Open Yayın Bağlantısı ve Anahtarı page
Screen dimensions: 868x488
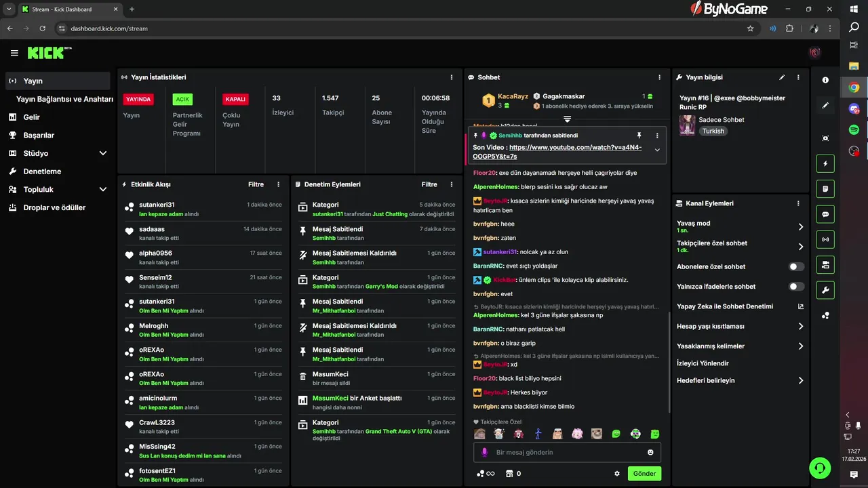pos(64,99)
